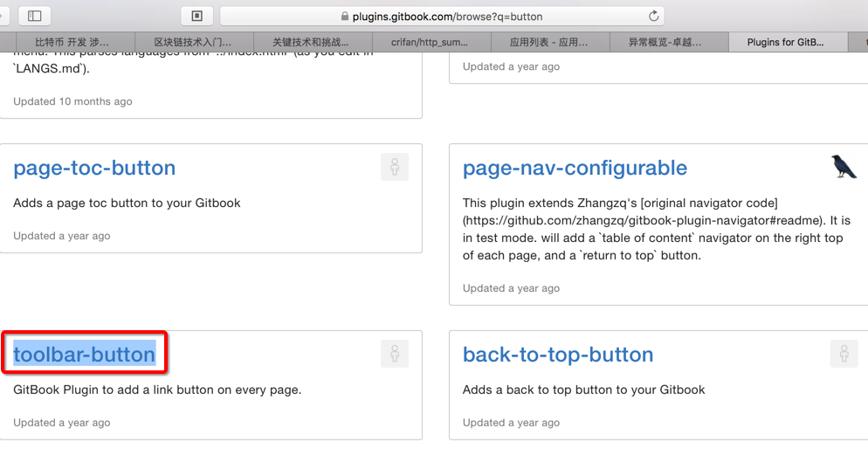Switch to the 比特币 开发 tab
The width and height of the screenshot is (868, 456).
point(72,42)
